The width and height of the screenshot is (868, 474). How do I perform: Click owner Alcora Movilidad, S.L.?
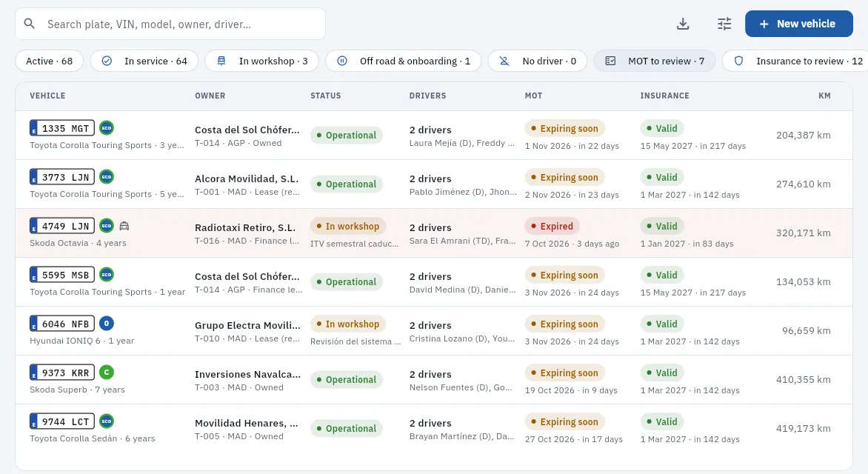[247, 178]
